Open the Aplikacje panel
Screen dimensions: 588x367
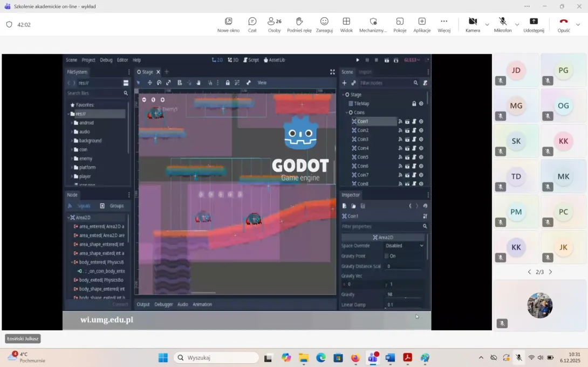coord(422,24)
